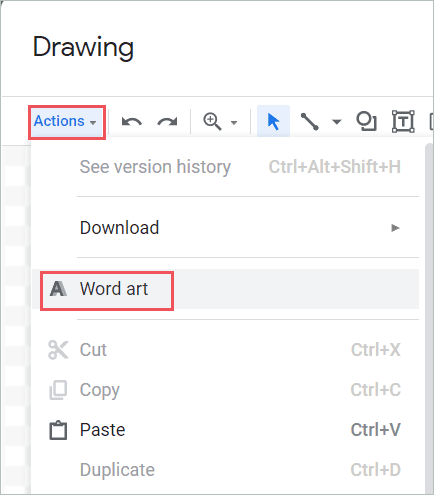Click the Word art A icon
This screenshot has height=495, width=434.
pos(58,289)
